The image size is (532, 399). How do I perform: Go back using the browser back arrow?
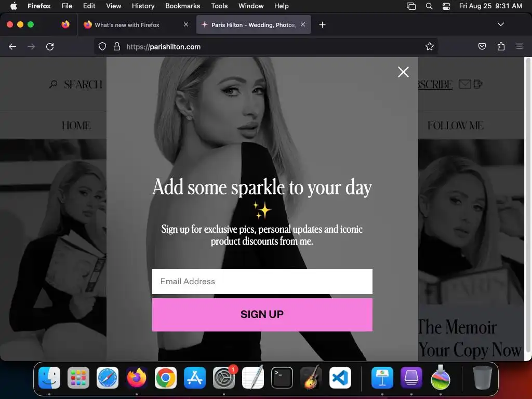click(12, 46)
